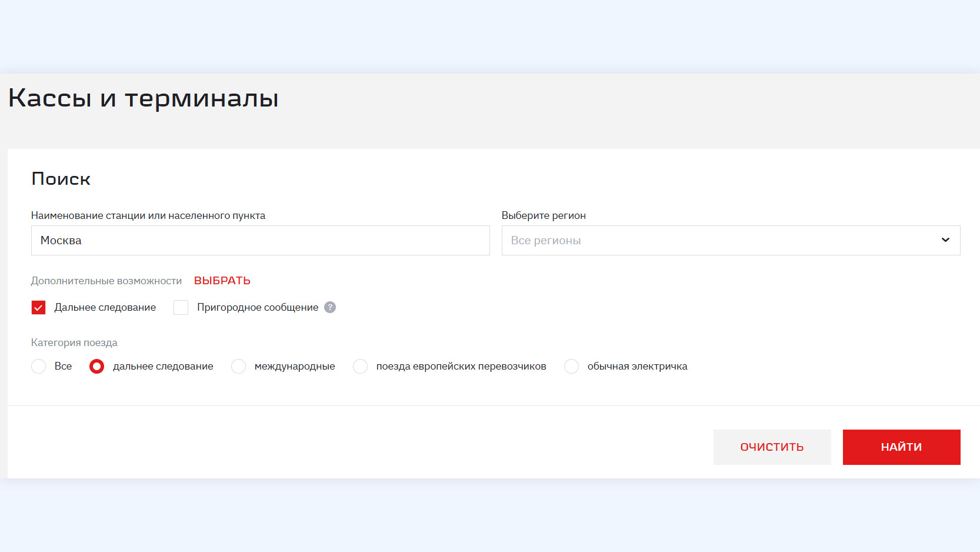The width and height of the screenshot is (980, 552).
Task: Uncheck the 'Дальнее следование' checkbox
Action: [39, 308]
